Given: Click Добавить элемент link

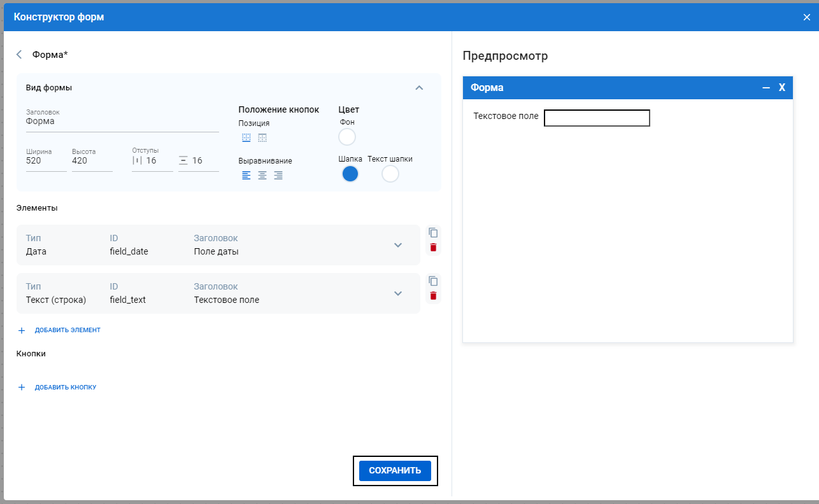Looking at the screenshot, I should (x=67, y=330).
